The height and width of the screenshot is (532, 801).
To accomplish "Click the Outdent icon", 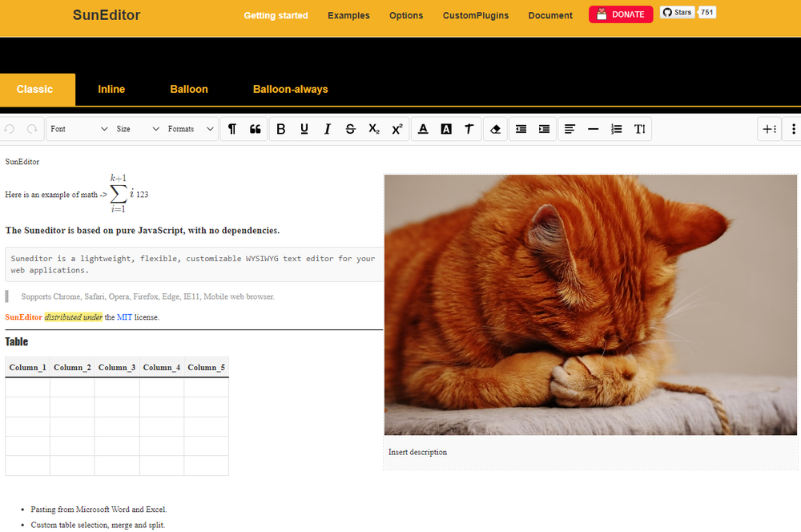I will coord(521,129).
